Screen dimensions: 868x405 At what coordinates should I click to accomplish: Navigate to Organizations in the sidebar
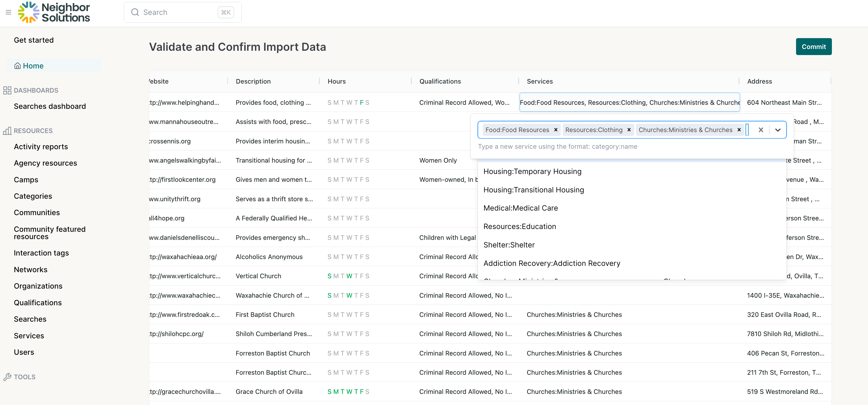point(38,286)
